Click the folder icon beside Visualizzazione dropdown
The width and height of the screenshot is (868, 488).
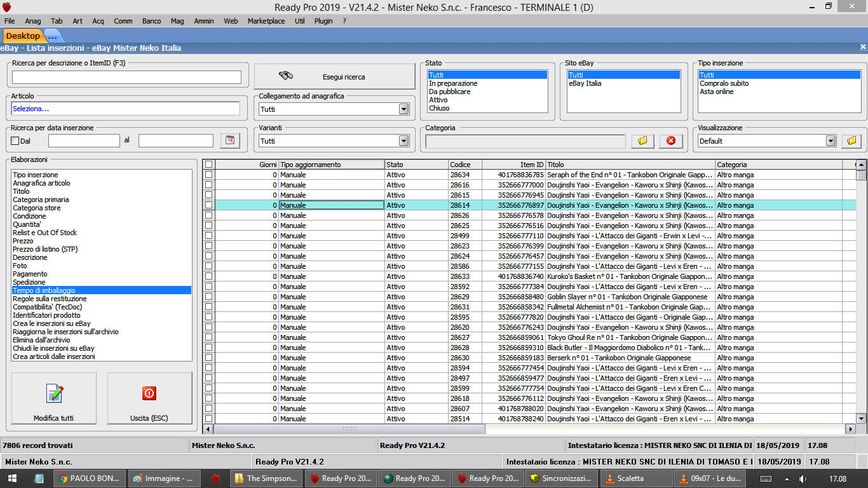851,140
